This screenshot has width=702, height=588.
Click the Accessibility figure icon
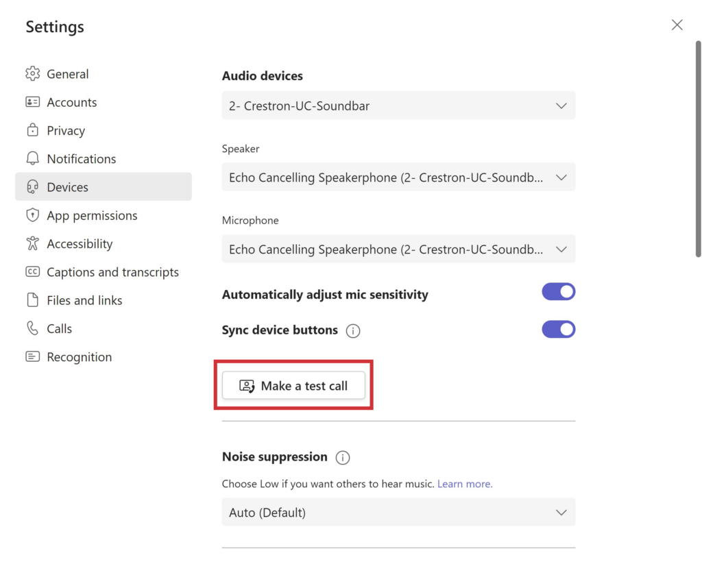[x=33, y=243]
